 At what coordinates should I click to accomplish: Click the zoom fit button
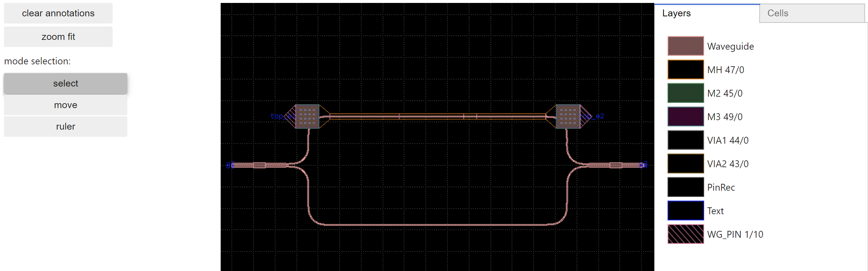[x=58, y=37]
